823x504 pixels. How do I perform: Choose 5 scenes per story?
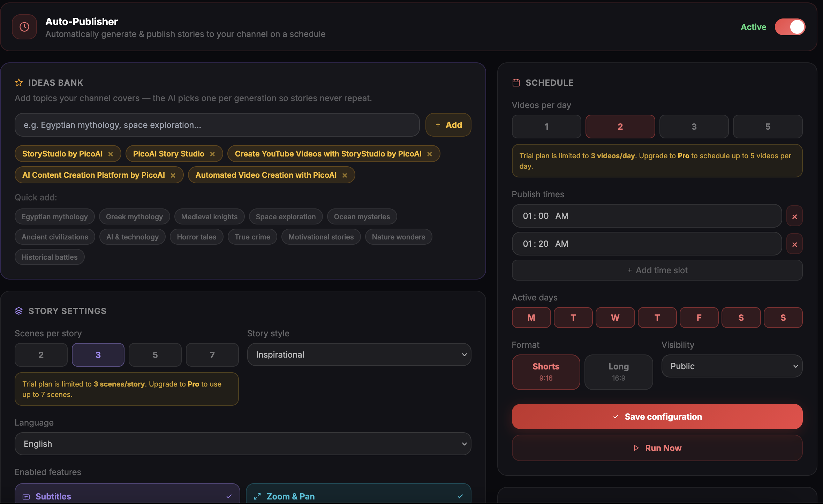[x=155, y=355]
